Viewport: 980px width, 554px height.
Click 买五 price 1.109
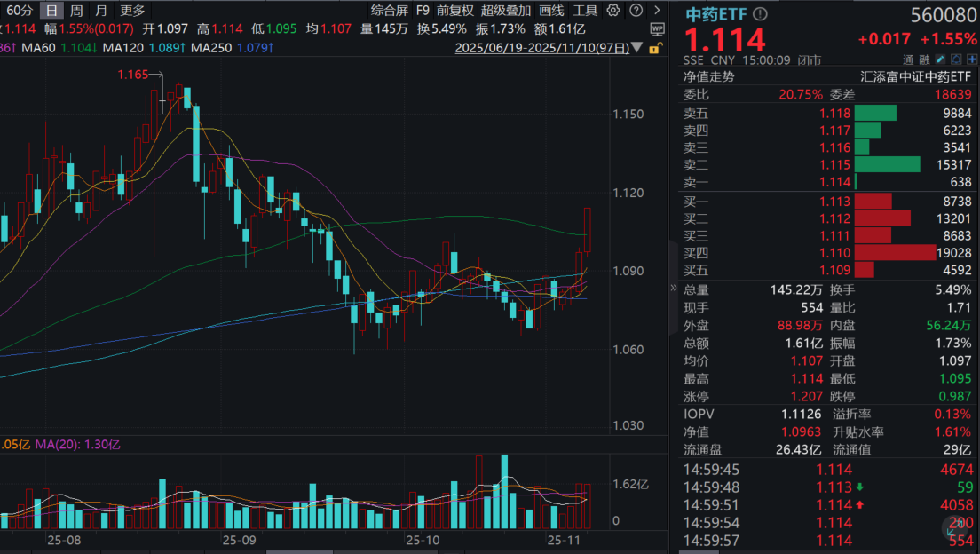pos(835,270)
